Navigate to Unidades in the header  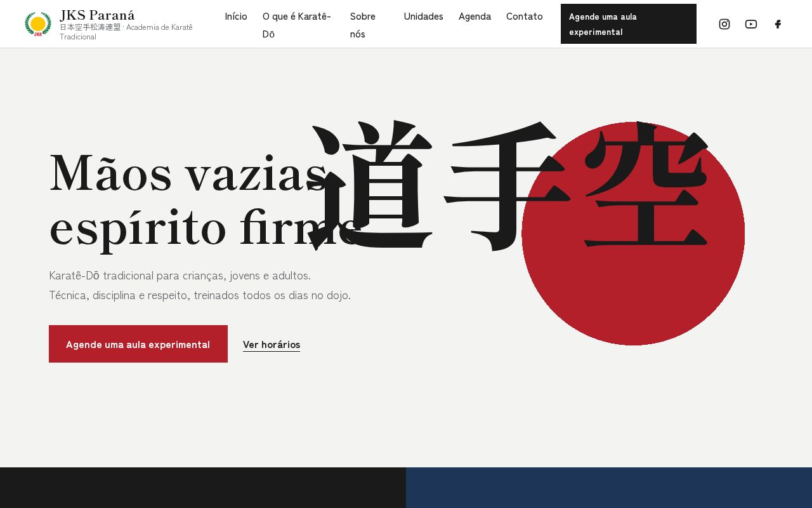coord(423,17)
